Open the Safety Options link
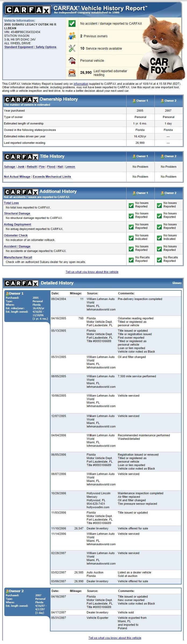The height and width of the screenshot is (644, 187). point(46,47)
